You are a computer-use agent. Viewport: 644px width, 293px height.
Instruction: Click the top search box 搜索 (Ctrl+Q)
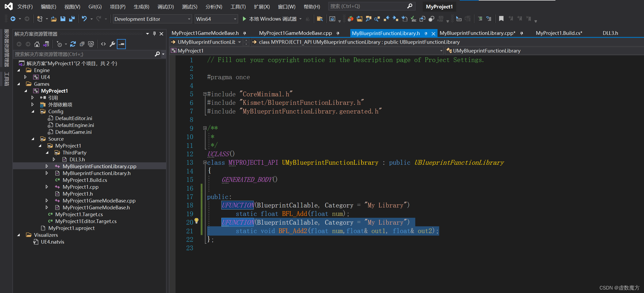click(371, 6)
